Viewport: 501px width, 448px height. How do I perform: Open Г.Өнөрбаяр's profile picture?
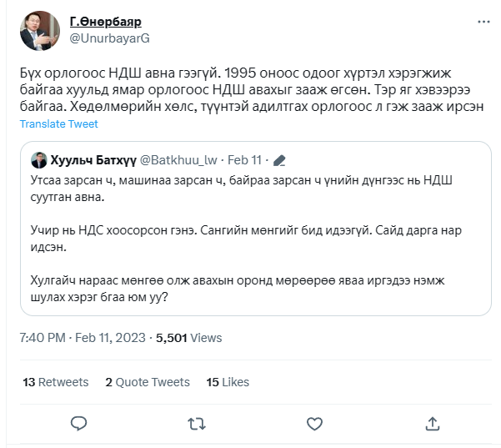pyautogui.click(x=39, y=29)
